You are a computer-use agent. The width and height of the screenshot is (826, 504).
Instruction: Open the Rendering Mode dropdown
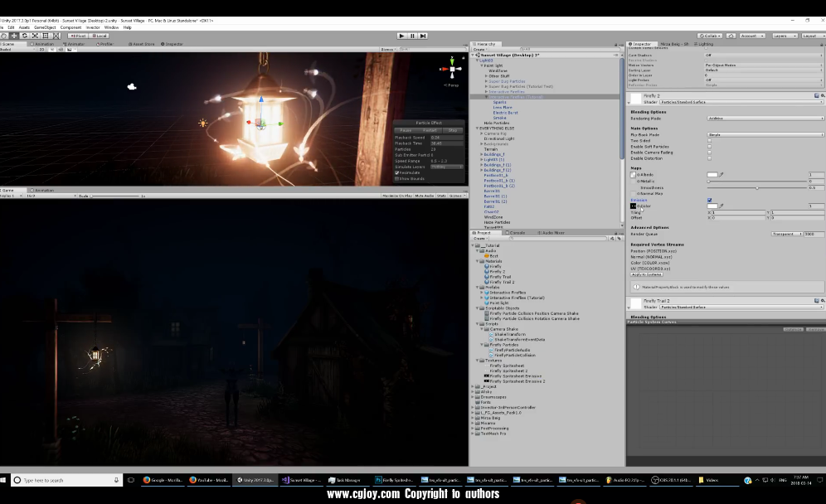765,118
